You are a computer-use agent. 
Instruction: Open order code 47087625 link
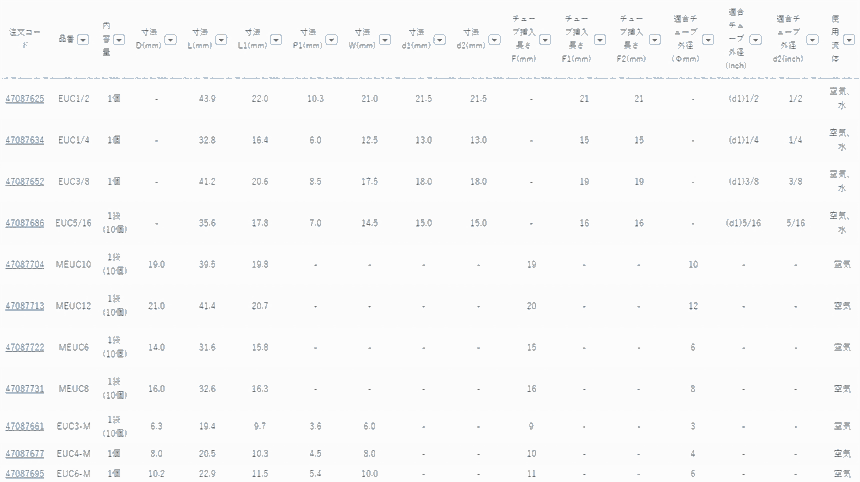coord(25,99)
